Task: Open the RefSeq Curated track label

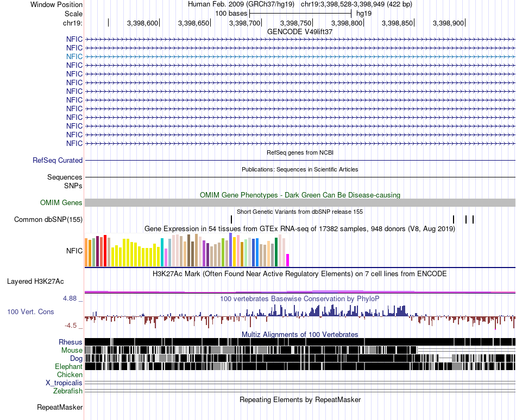Action: coord(58,161)
